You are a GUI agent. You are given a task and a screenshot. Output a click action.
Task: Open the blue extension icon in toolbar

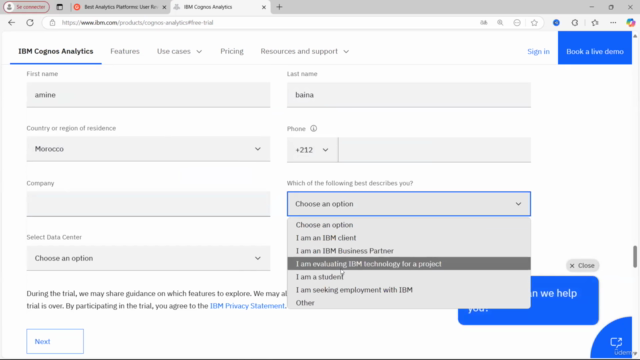pyautogui.click(x=556, y=23)
